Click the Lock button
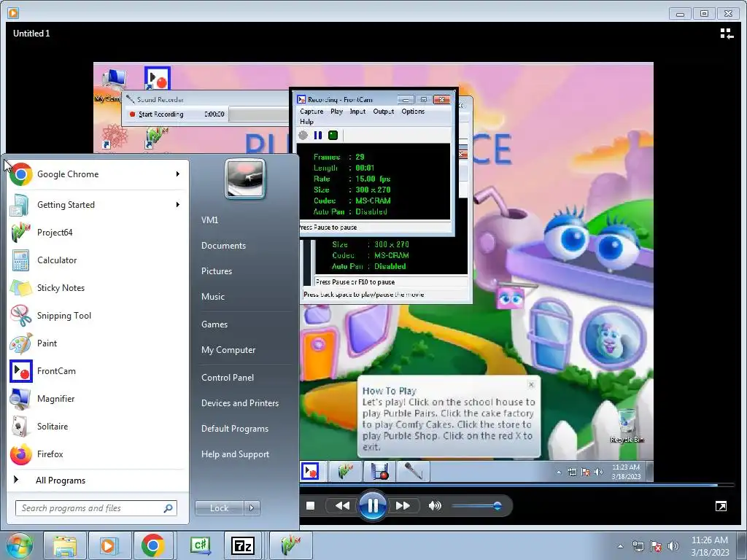 pyautogui.click(x=220, y=508)
